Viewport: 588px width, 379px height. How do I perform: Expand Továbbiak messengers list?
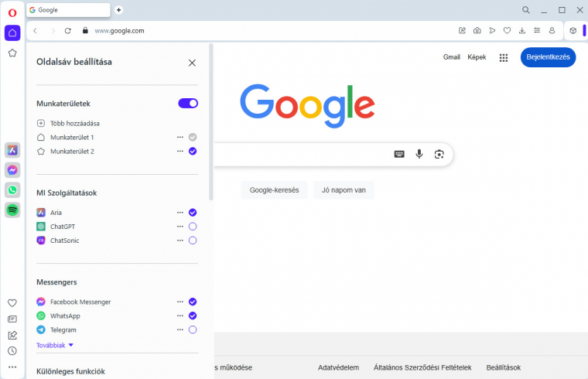click(x=55, y=345)
